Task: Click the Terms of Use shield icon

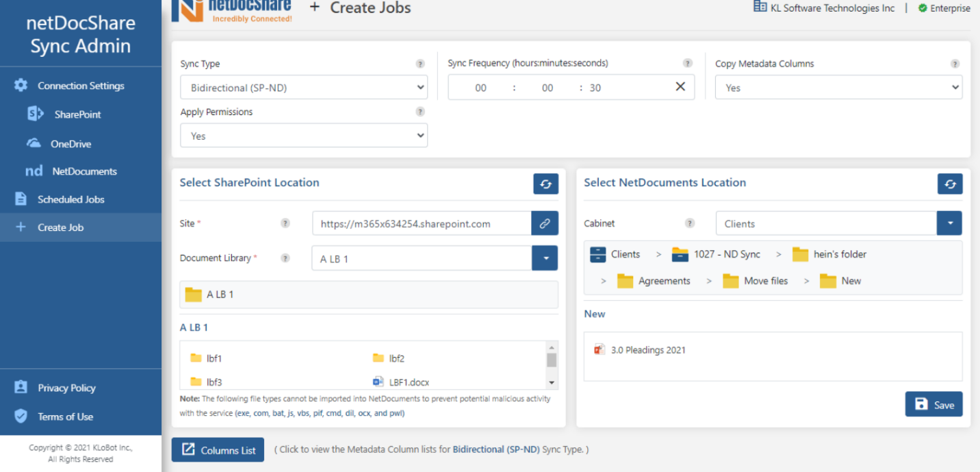Action: coord(21,417)
